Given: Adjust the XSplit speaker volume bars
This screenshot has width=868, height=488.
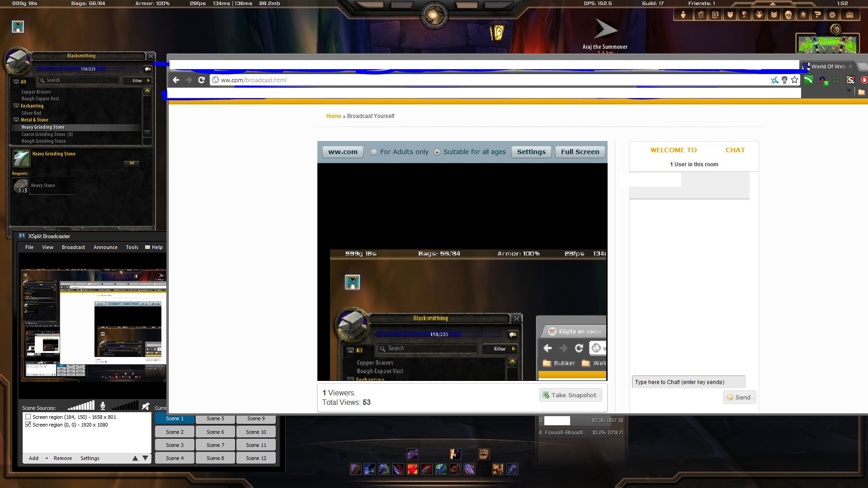Looking at the screenshot, I should pos(125,406).
